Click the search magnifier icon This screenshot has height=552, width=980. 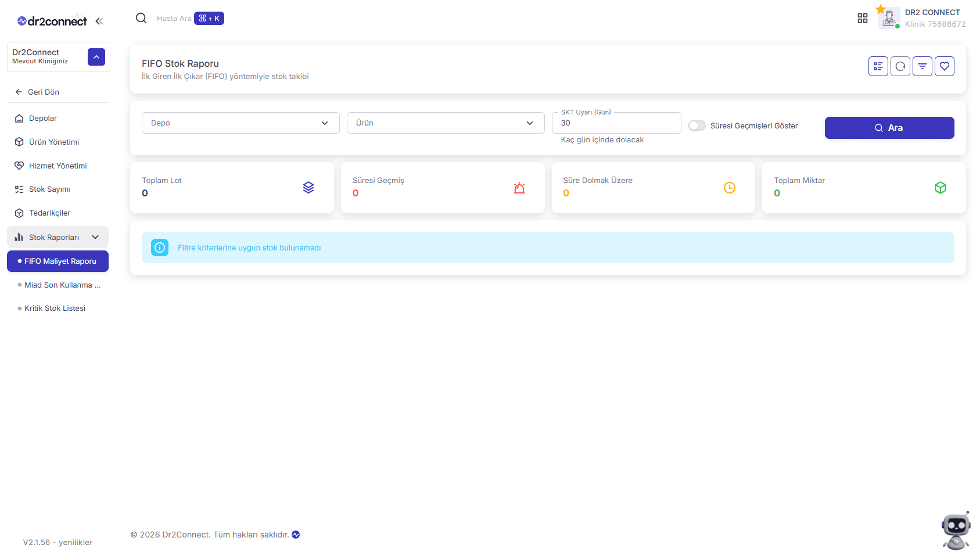click(141, 18)
